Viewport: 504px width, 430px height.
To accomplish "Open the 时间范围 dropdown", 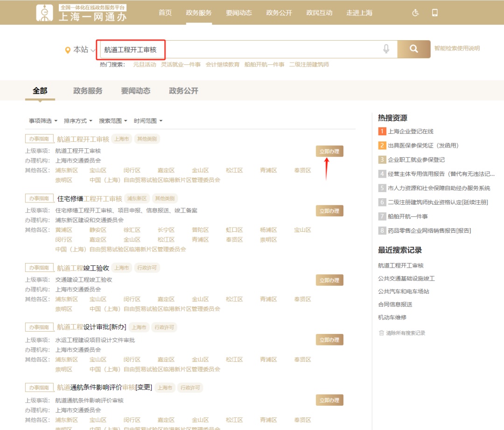I will pos(148,121).
